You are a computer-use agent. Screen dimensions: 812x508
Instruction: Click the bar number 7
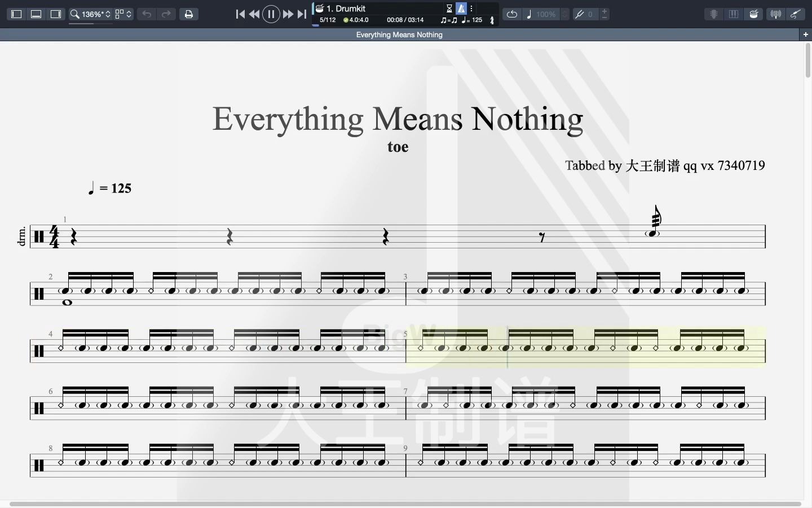pos(405,391)
